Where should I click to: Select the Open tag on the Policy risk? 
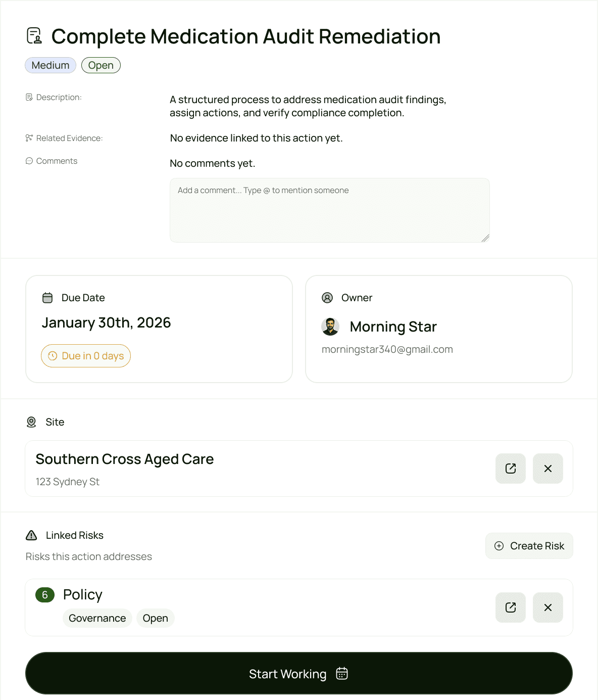pyautogui.click(x=155, y=618)
